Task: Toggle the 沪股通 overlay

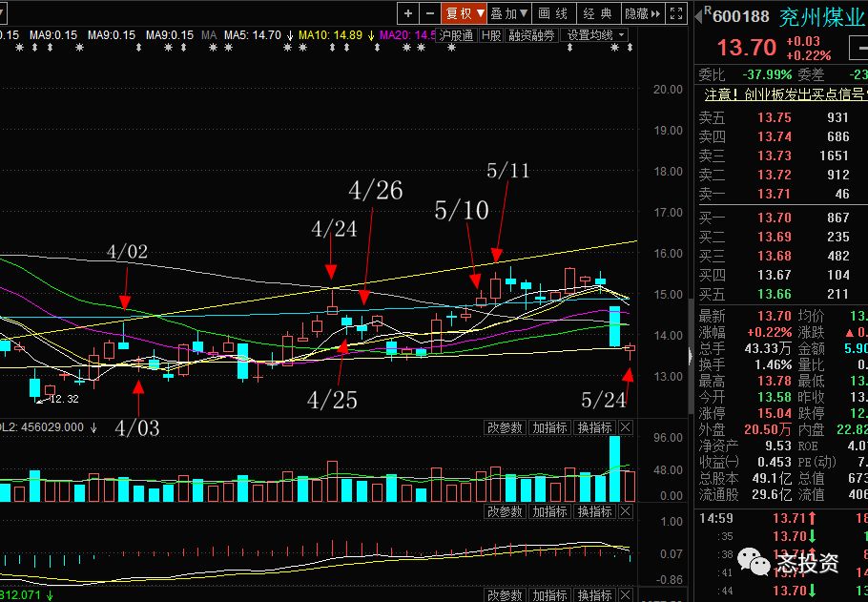Action: (x=456, y=35)
